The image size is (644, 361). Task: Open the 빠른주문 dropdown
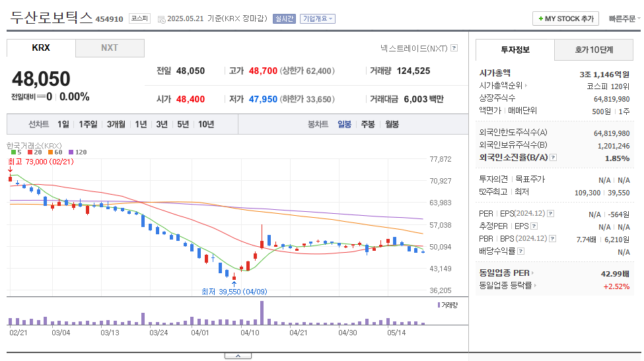pyautogui.click(x=624, y=19)
